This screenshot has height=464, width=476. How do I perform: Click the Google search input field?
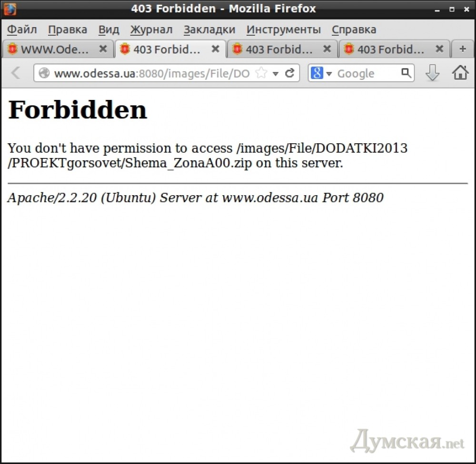click(x=367, y=73)
